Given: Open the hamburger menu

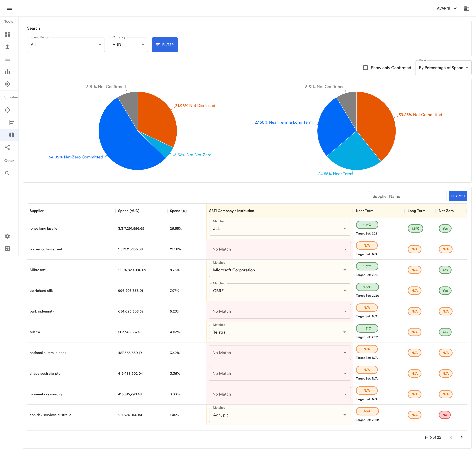Looking at the screenshot, I should click(x=9, y=8).
